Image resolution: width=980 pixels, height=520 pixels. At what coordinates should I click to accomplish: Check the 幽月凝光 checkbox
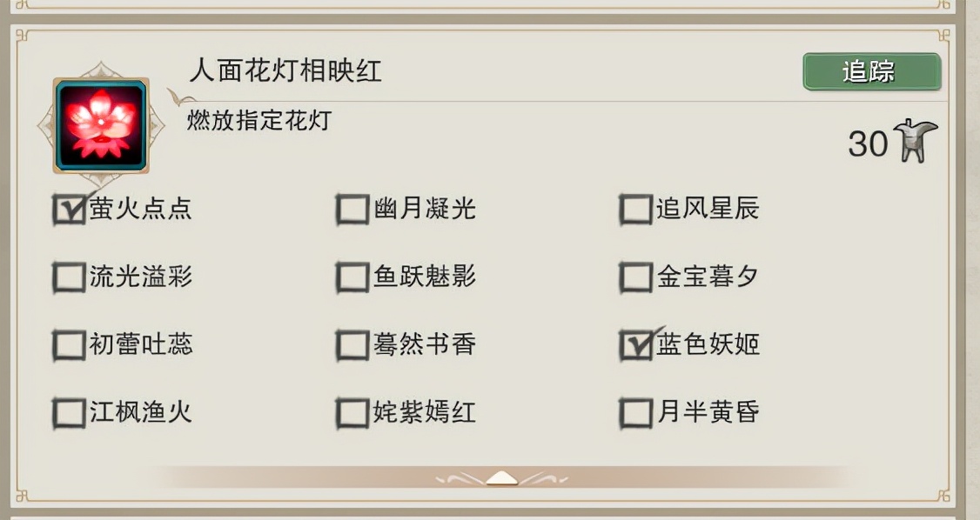[352, 210]
